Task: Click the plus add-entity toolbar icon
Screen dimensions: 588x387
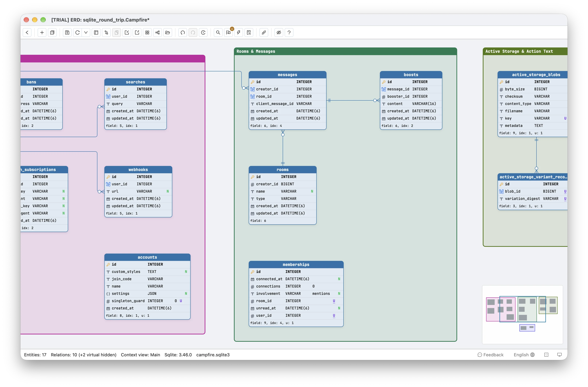Action: pos(42,32)
